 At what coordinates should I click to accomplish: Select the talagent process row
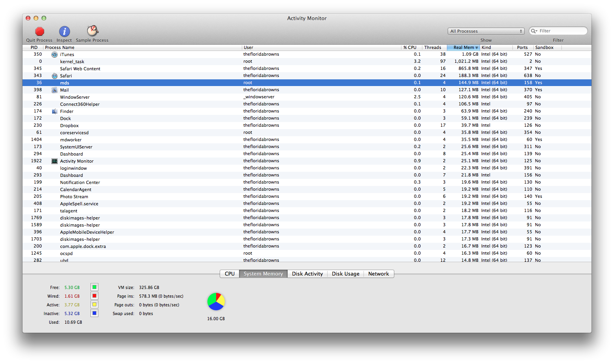[307, 211]
